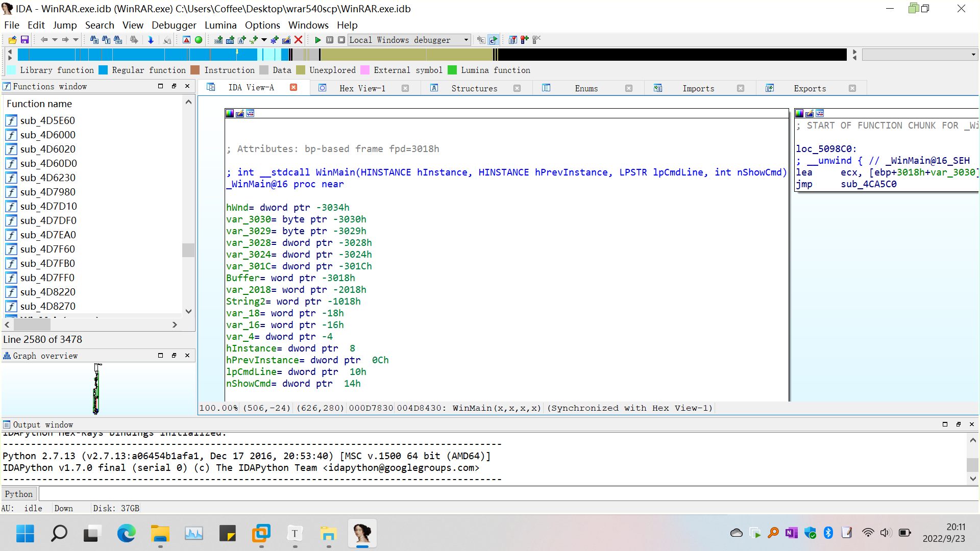Close the Imports tab

click(741, 88)
